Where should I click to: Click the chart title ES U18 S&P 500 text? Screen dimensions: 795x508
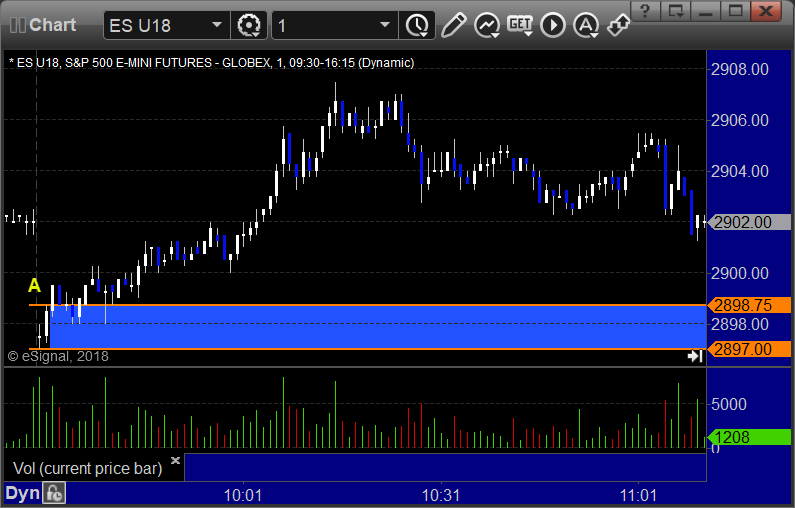[x=211, y=63]
